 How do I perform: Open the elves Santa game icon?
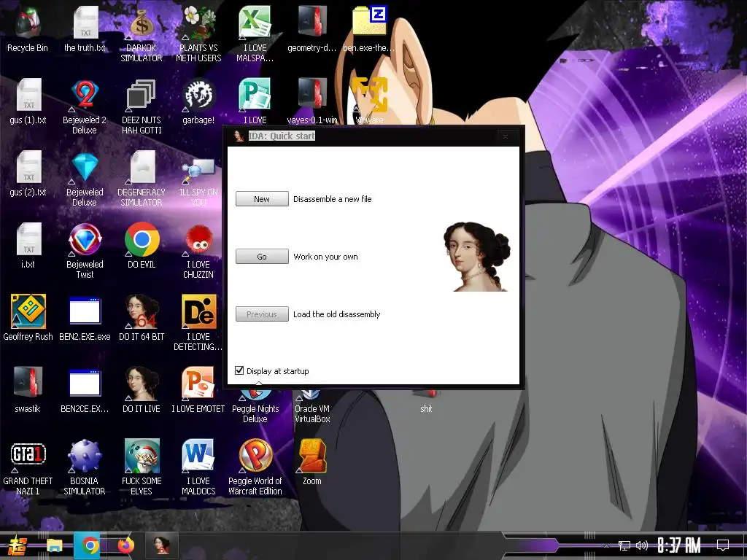tap(142, 456)
